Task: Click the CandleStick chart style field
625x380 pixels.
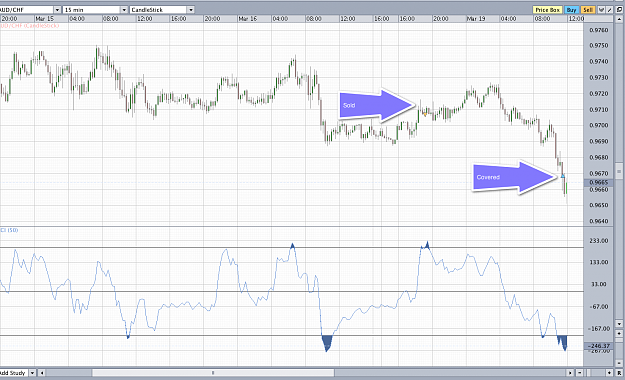Action: point(159,10)
